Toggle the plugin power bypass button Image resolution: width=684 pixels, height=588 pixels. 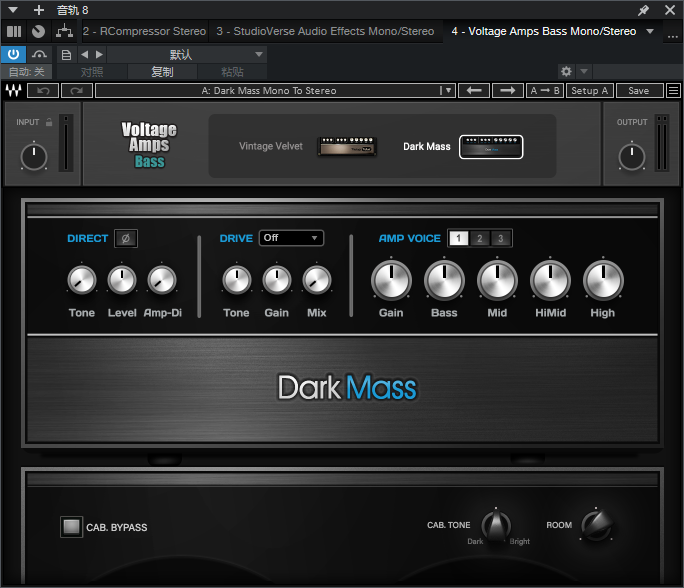[14, 55]
